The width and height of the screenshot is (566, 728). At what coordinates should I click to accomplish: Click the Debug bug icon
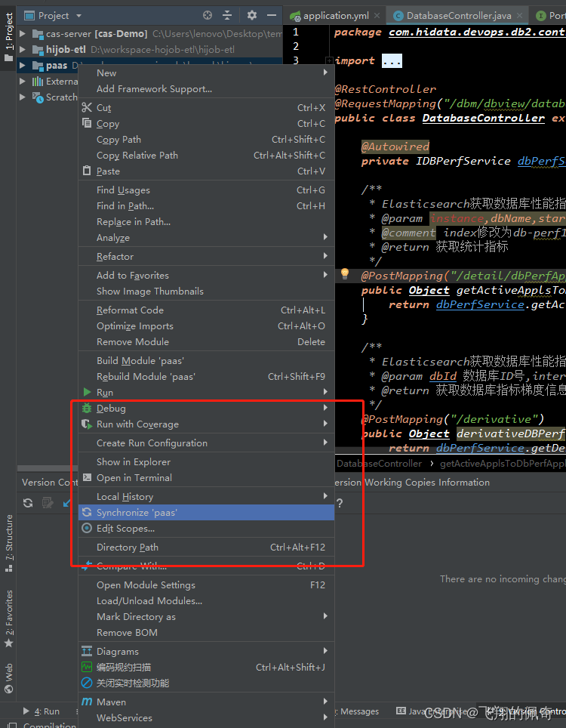coord(87,408)
